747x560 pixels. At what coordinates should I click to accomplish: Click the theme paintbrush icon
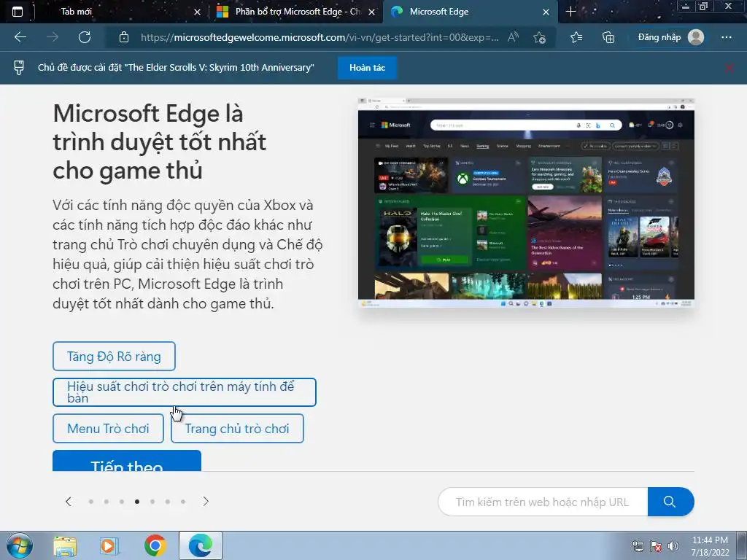coord(18,68)
